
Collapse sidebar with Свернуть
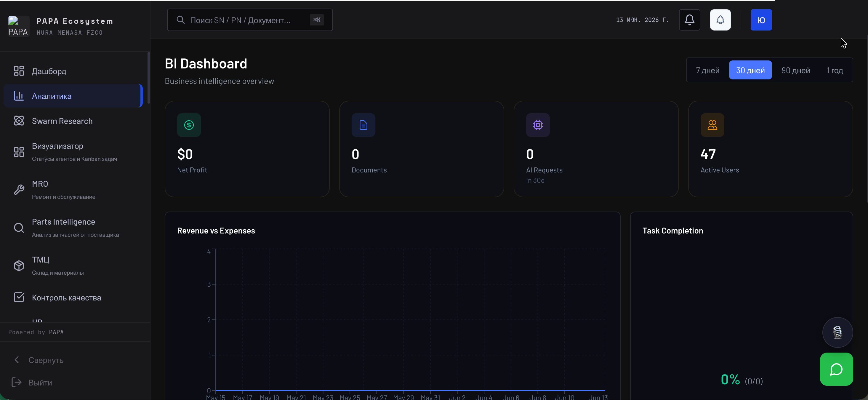click(x=46, y=360)
